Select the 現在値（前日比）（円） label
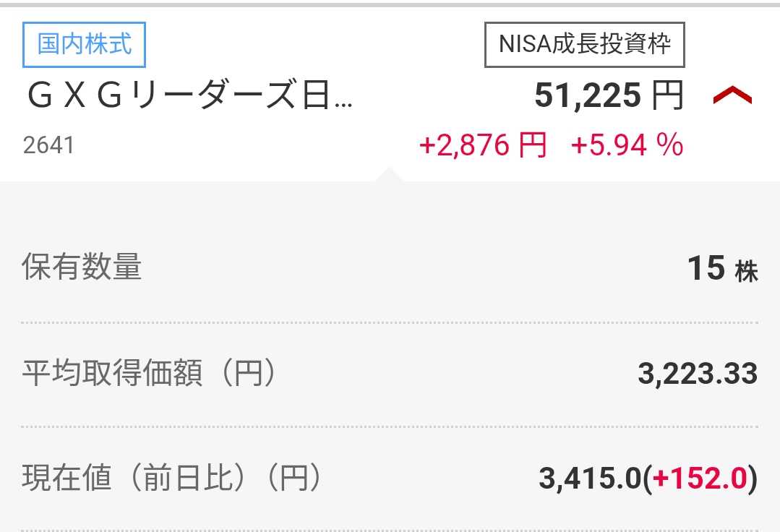 [x=171, y=477]
